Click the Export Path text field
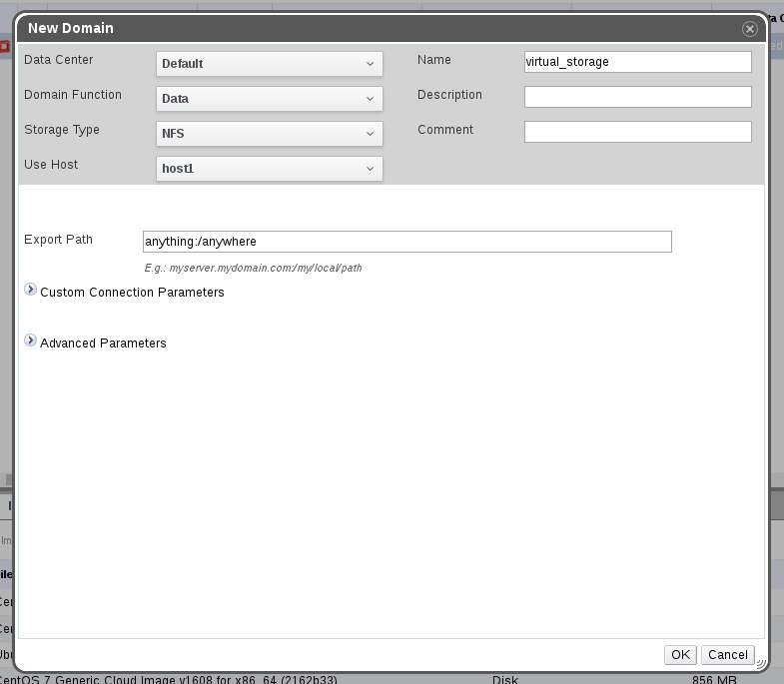This screenshot has height=684, width=784. pos(406,242)
